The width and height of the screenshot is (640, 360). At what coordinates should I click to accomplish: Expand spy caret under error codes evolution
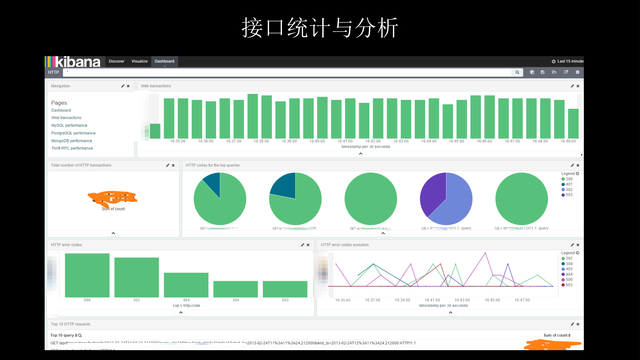(x=451, y=312)
